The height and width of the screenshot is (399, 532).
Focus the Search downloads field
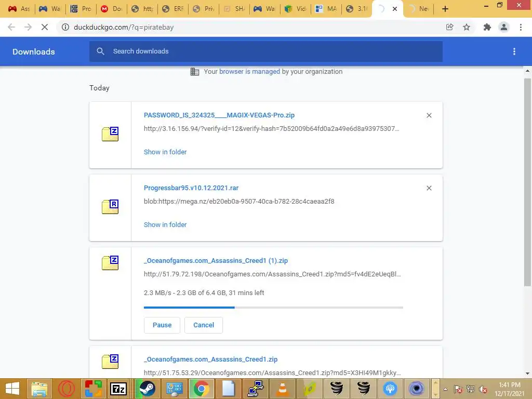[x=266, y=51]
